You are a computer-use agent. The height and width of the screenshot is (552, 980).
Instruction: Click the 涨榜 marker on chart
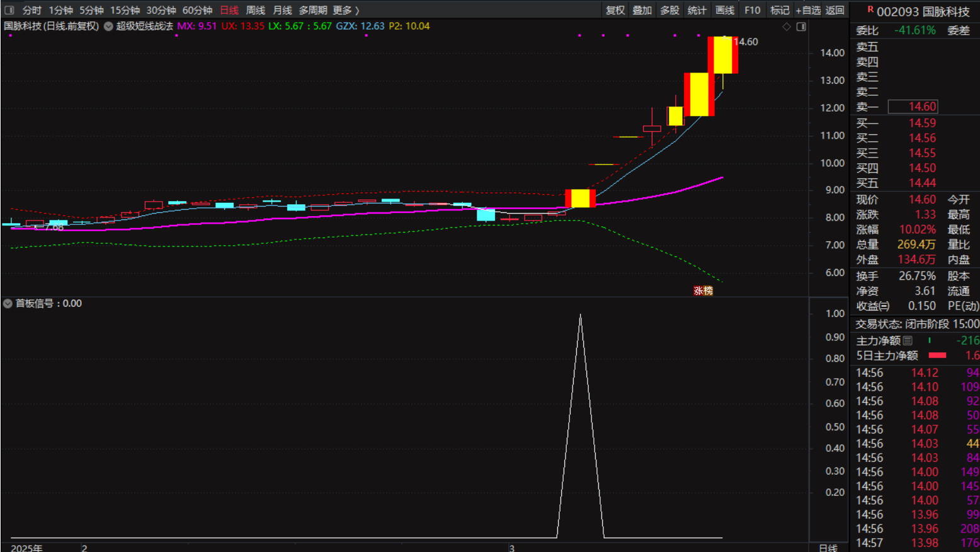(x=703, y=290)
